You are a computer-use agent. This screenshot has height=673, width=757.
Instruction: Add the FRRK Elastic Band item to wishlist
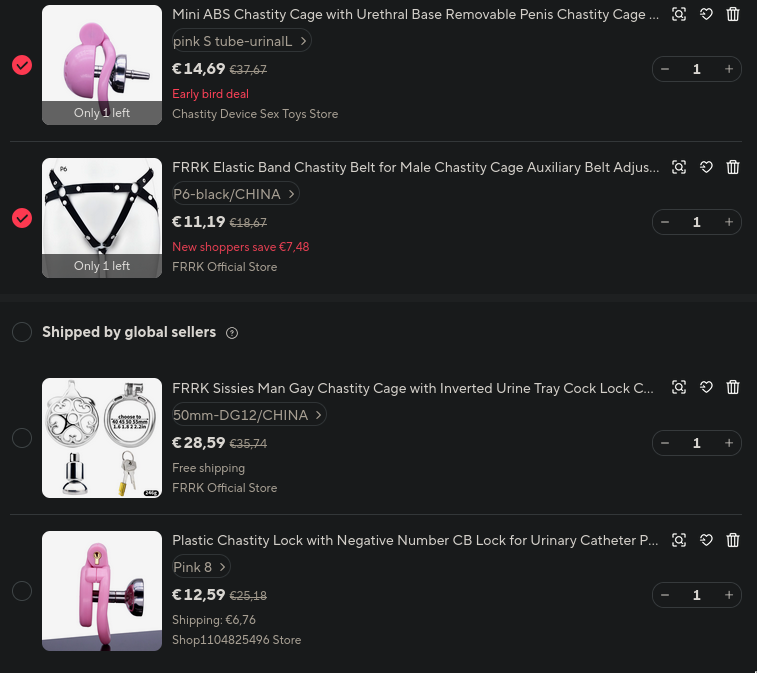coord(706,168)
